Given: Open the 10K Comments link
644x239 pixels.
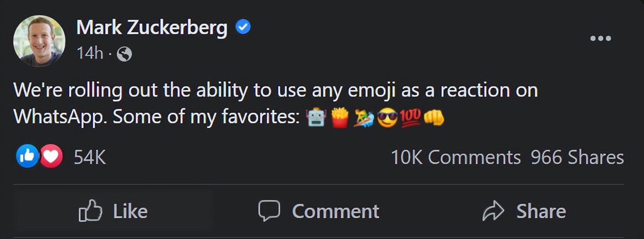Looking at the screenshot, I should [455, 157].
